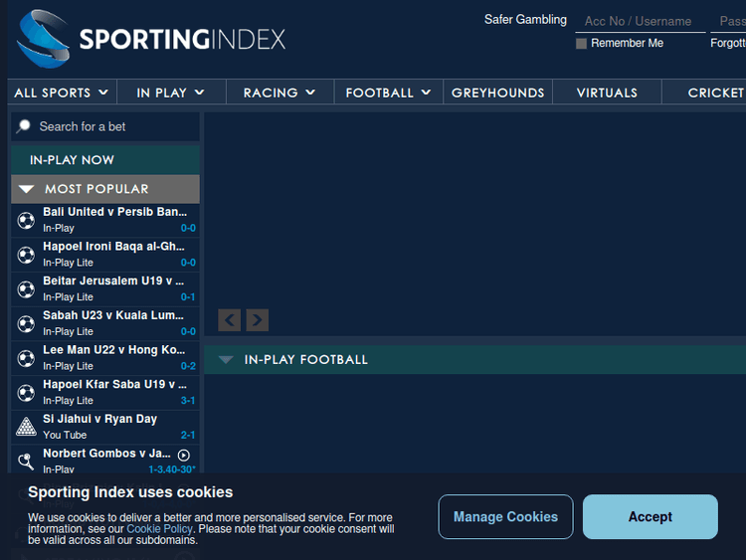Select the In-Play Now header
The image size is (746, 560).
pyautogui.click(x=105, y=160)
